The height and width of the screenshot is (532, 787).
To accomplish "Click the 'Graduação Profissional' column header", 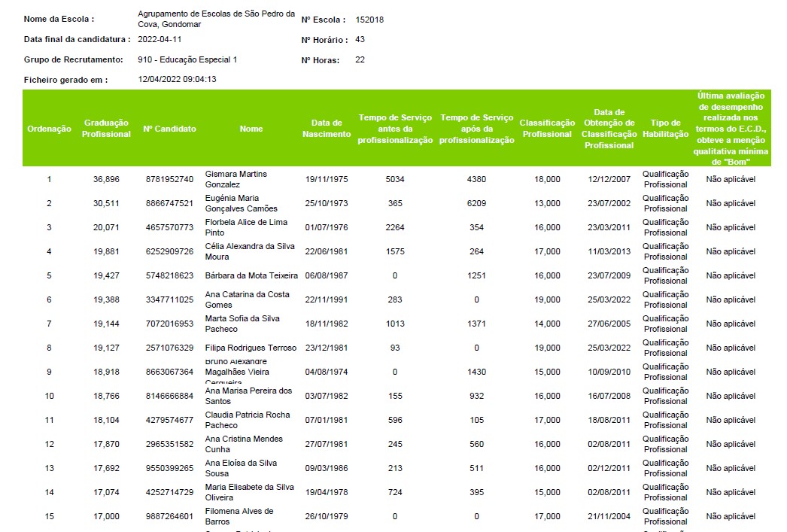I will pos(106,129).
